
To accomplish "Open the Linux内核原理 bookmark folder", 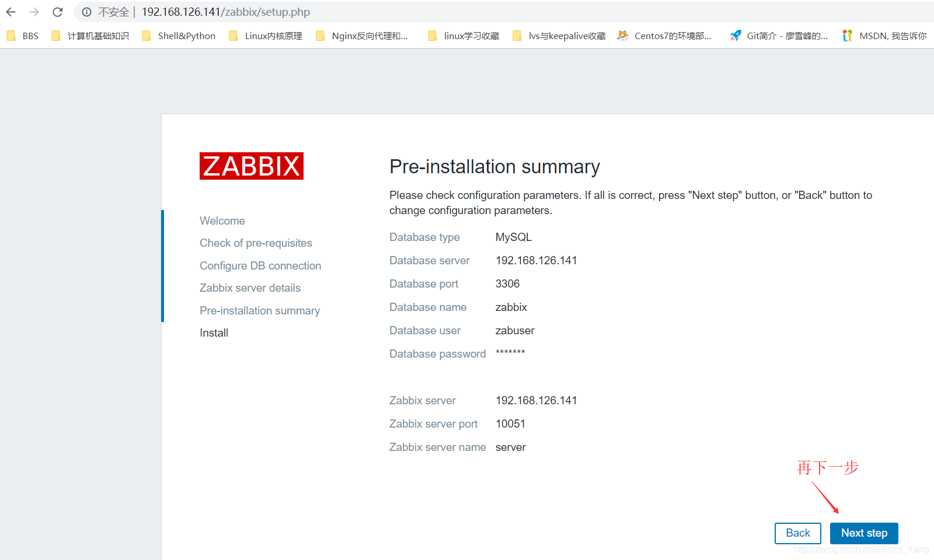I will click(x=266, y=36).
